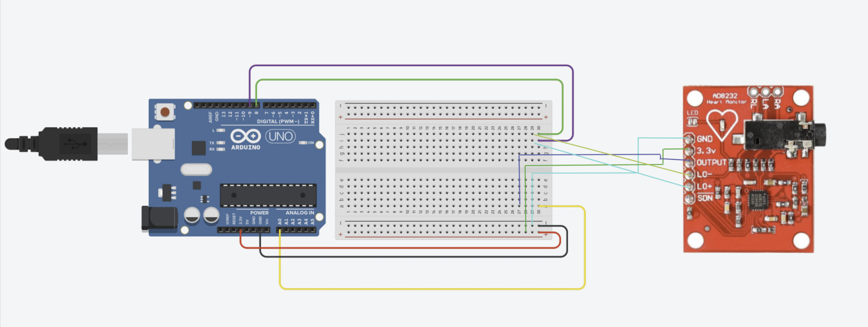Select the red wire from Arduino 3.3V
This screenshot has width=868, height=327.
coord(400,248)
